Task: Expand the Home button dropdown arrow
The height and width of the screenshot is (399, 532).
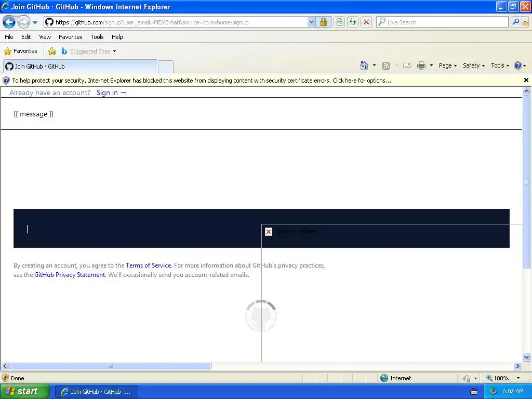Action: [374, 65]
